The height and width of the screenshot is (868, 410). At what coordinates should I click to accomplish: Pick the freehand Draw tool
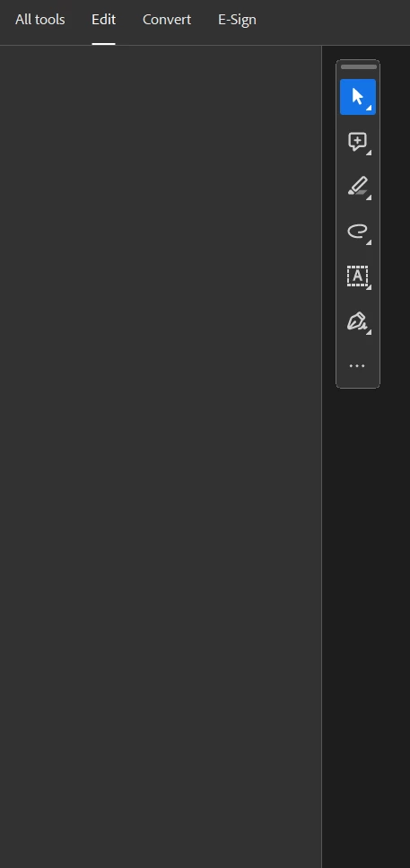[x=357, y=231]
